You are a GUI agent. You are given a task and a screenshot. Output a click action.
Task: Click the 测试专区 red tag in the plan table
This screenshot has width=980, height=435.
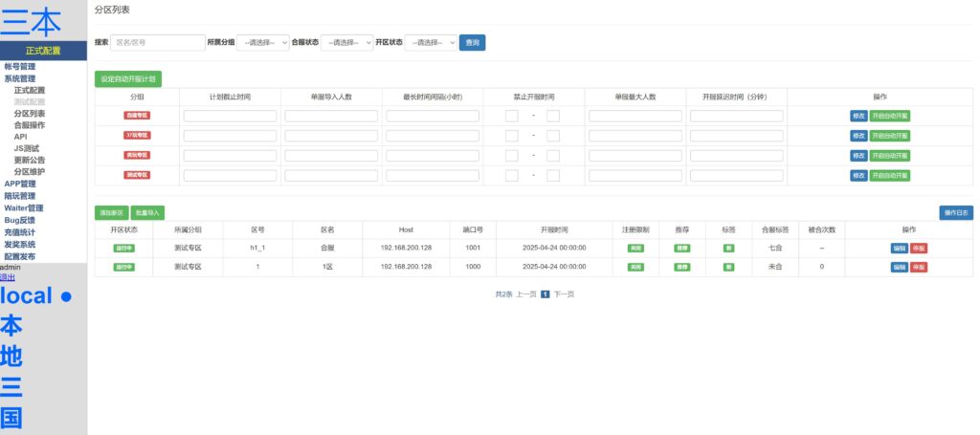click(137, 175)
